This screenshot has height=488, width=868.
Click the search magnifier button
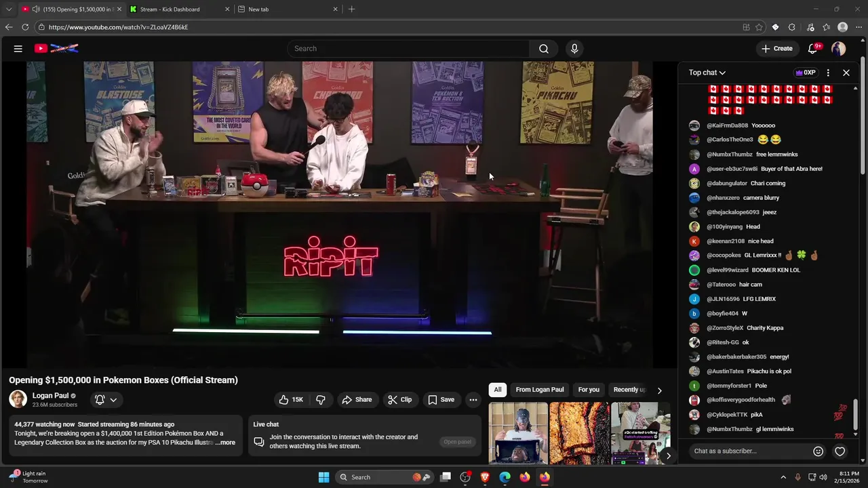(543, 49)
